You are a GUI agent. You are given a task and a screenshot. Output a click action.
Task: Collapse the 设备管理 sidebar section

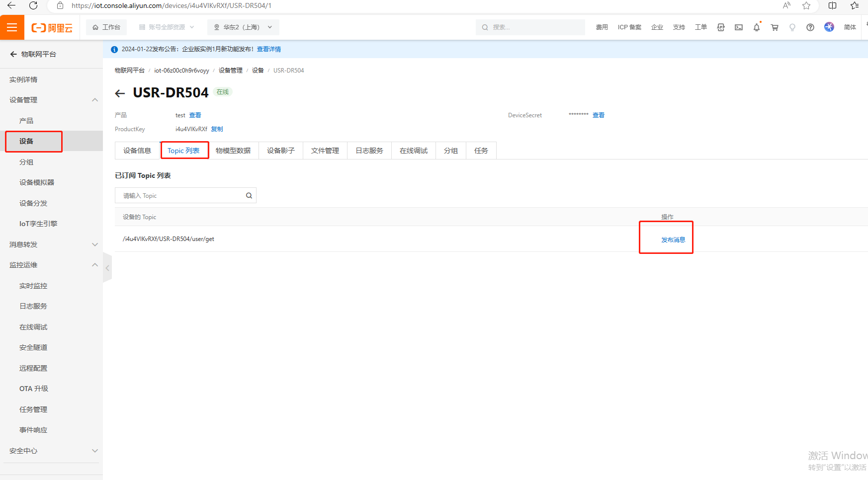(x=94, y=100)
